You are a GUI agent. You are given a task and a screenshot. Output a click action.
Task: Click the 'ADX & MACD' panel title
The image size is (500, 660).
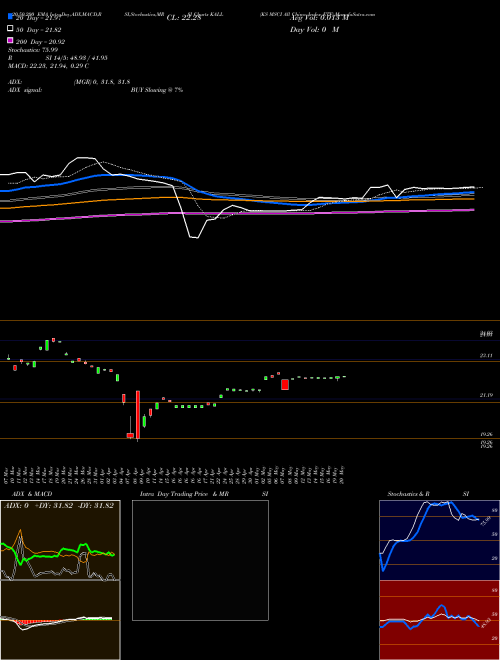[32, 494]
